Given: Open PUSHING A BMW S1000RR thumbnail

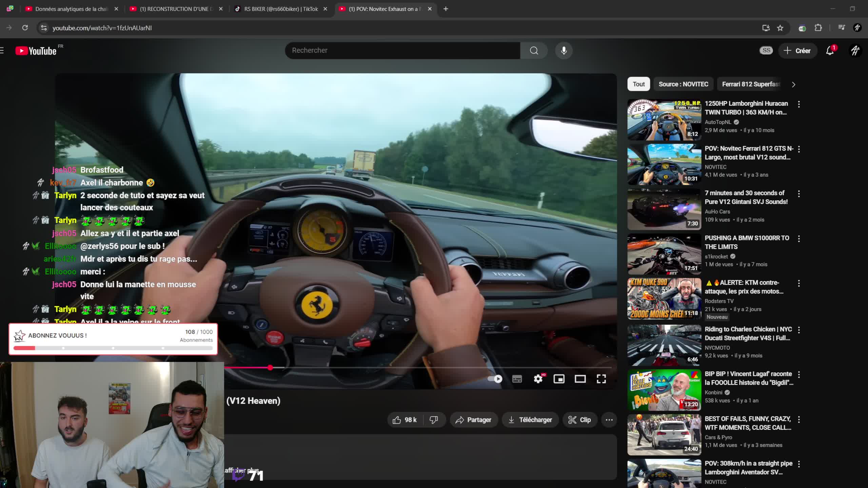Looking at the screenshot, I should point(664,254).
